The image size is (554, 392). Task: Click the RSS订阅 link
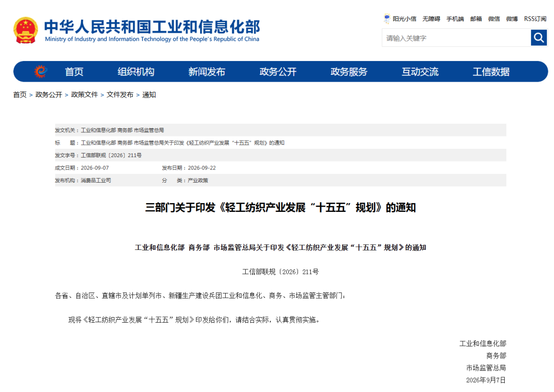(x=535, y=19)
